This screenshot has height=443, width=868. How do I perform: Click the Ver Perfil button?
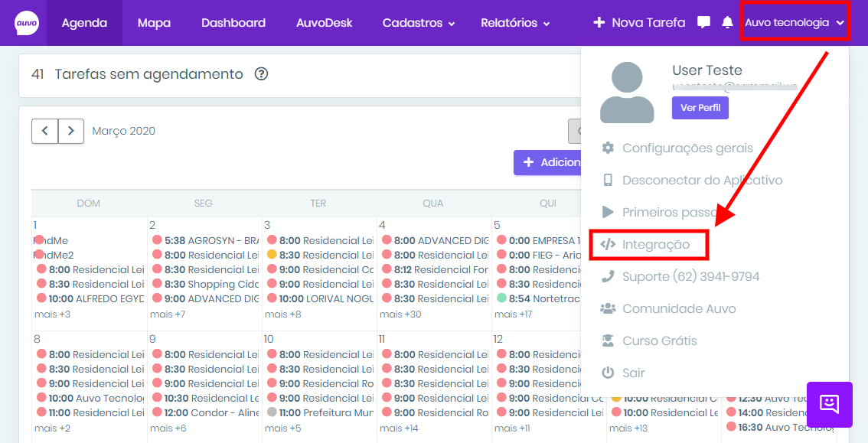(700, 108)
